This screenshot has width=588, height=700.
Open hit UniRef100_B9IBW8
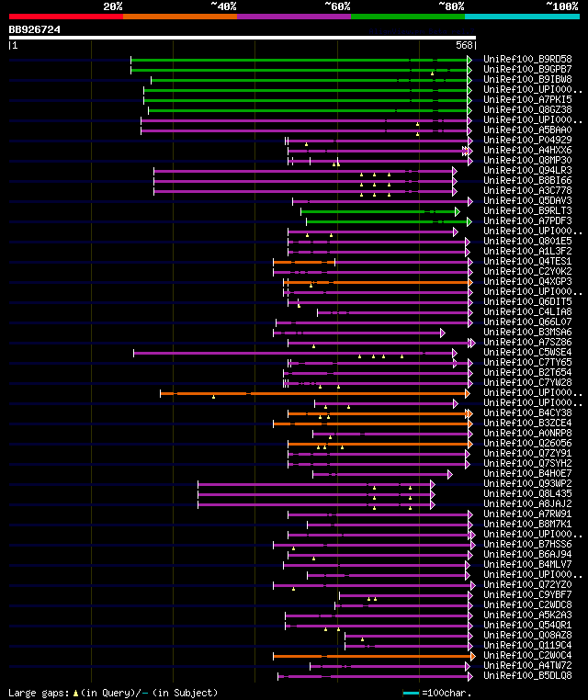click(527, 80)
